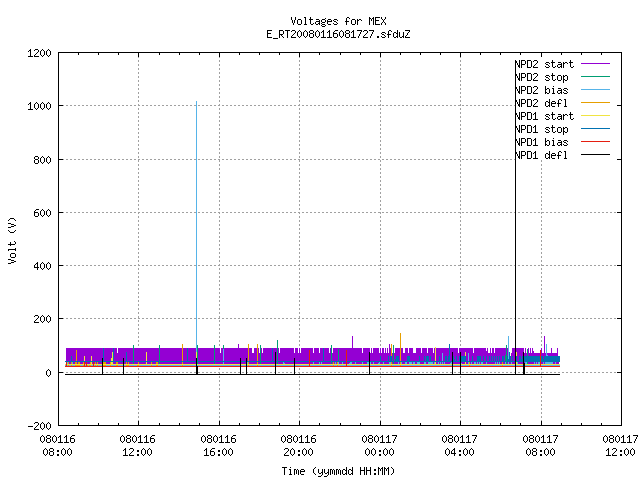The image size is (640, 480).
Task: Click the 200 y-axis tick label
Action: pos(42,319)
